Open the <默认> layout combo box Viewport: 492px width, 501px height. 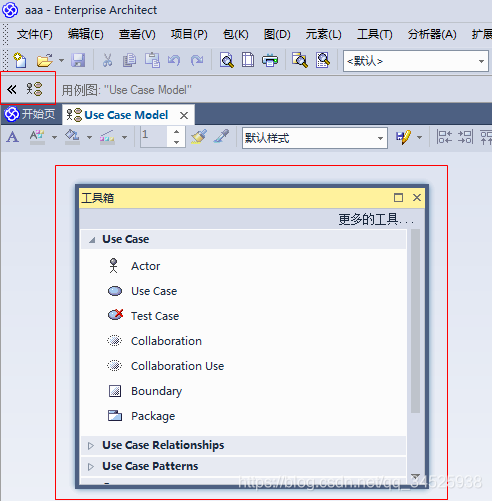pos(416,61)
